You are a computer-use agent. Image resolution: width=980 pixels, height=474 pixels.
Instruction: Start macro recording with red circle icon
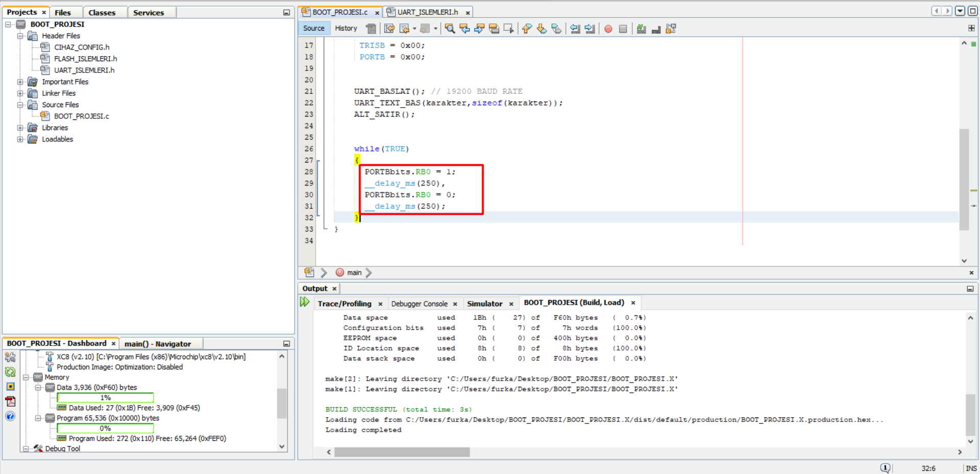click(608, 29)
